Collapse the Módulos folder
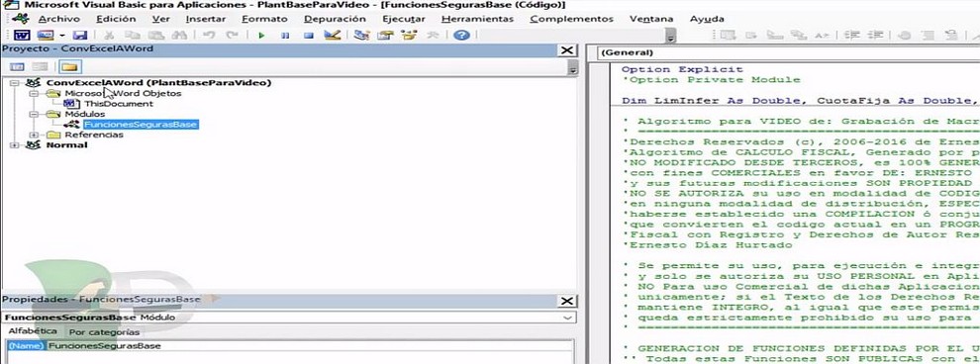This screenshot has width=980, height=364. point(33,115)
